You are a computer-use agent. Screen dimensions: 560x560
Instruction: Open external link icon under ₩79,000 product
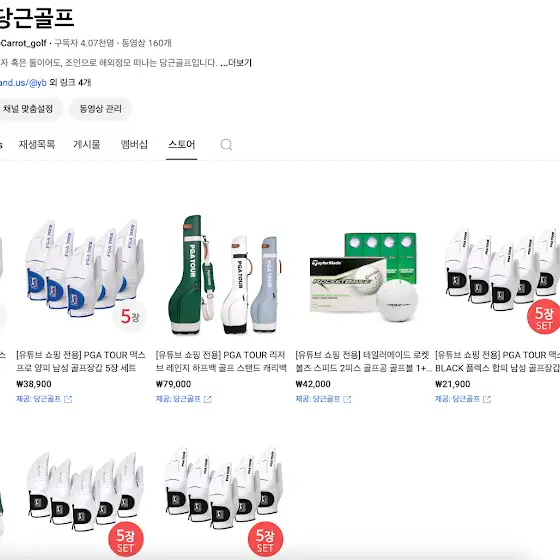208,399
